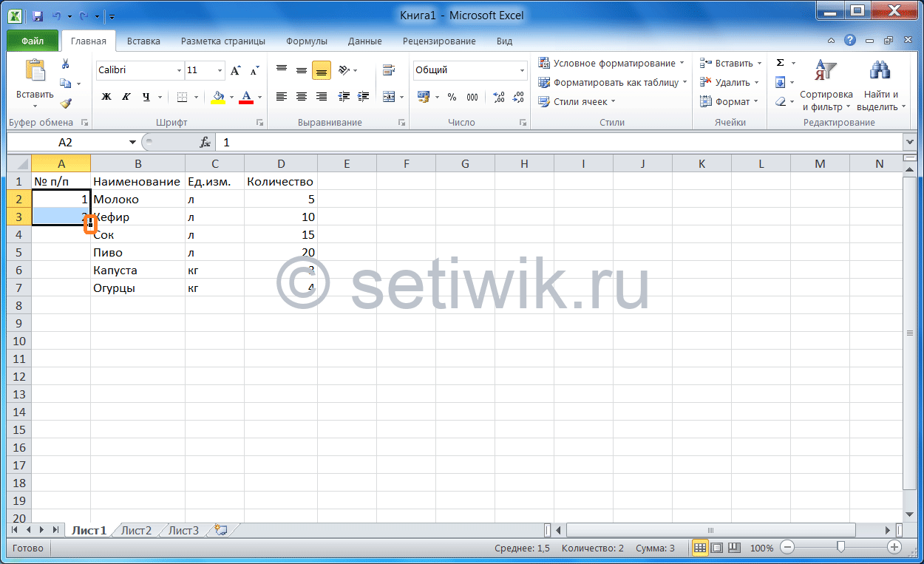
Task: Switch to the Данные tab
Action: click(365, 41)
